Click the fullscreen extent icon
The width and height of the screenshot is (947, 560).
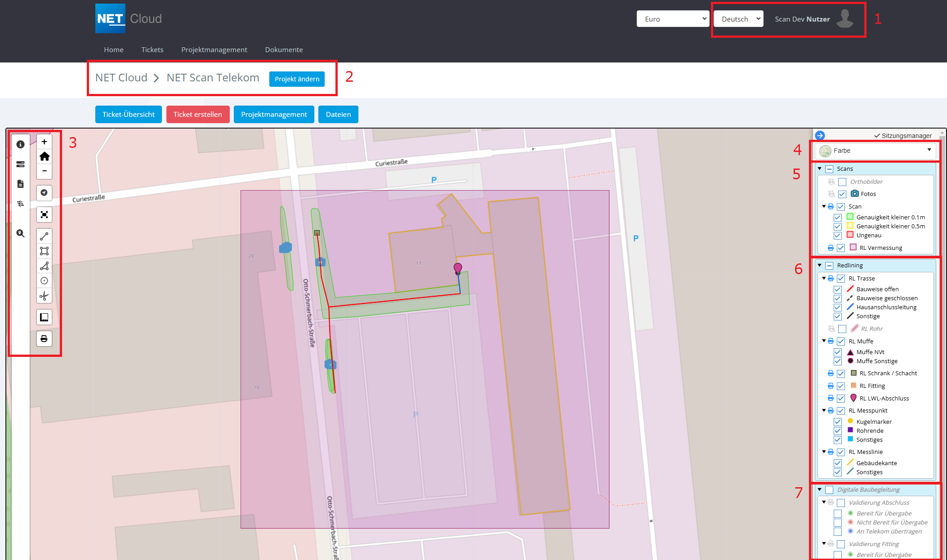coord(44,214)
